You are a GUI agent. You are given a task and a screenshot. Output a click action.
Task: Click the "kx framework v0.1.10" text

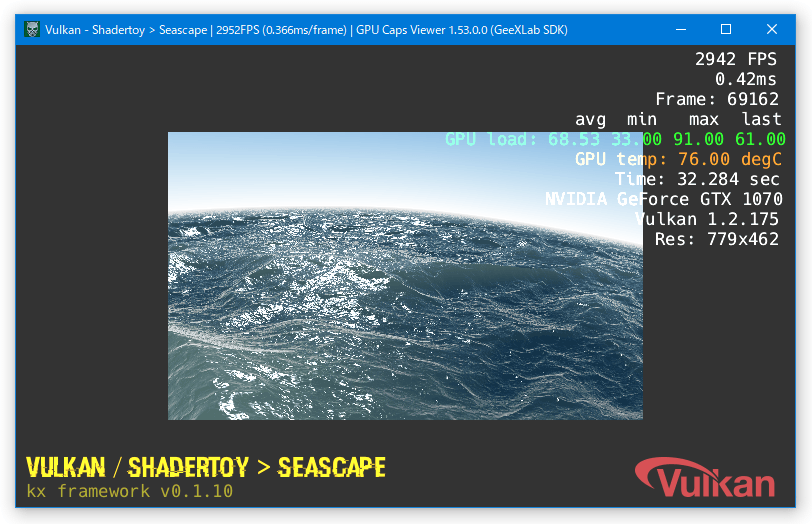[129, 491]
